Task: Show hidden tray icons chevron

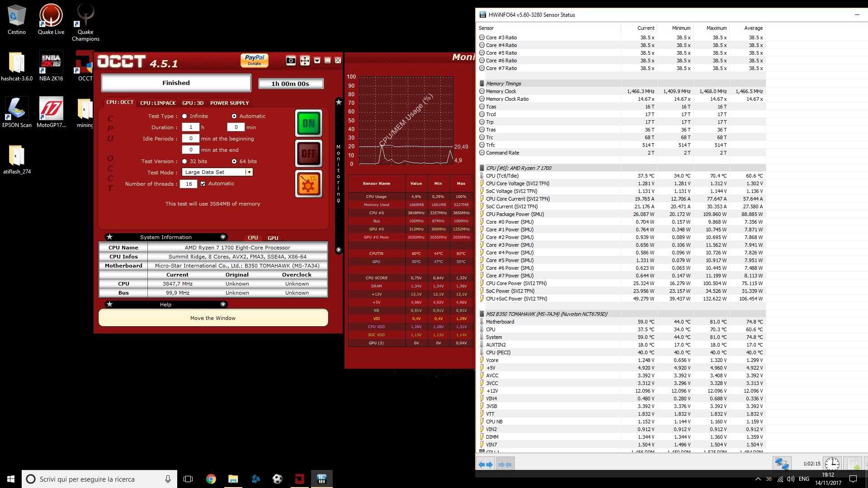Action: coord(758,479)
